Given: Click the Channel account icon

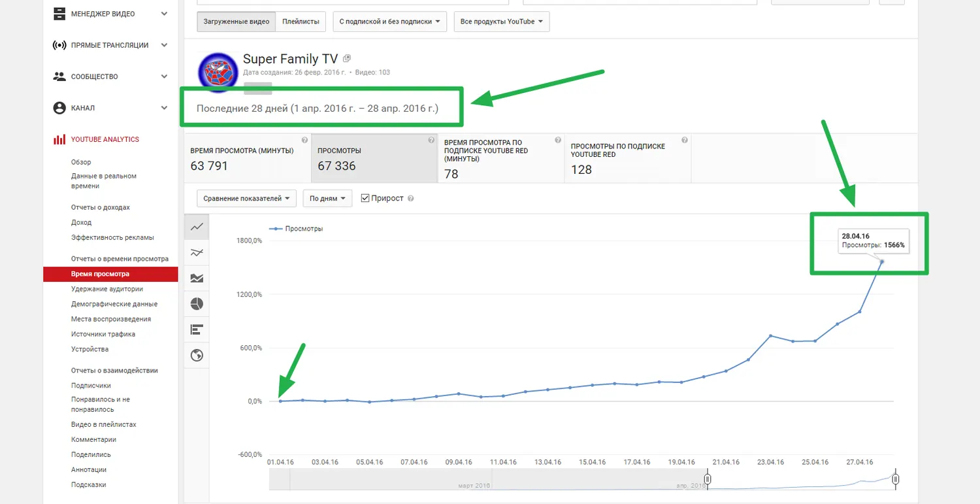Looking at the screenshot, I should (x=59, y=108).
